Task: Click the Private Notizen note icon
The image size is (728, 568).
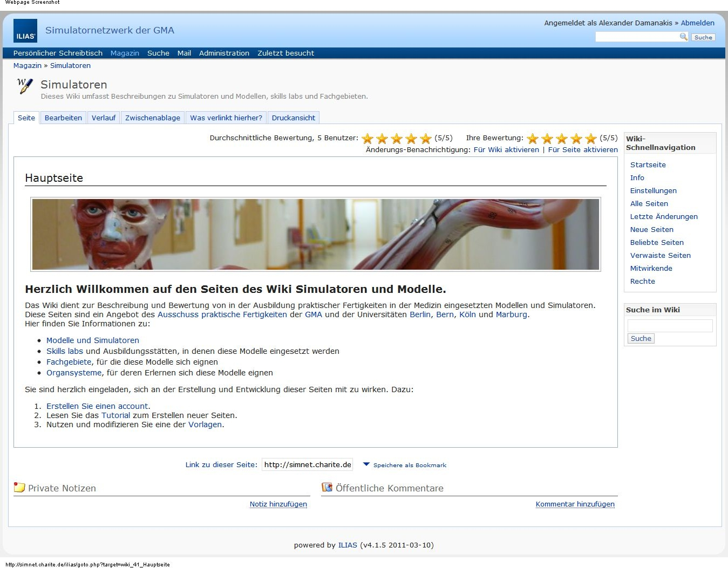Action: pos(19,488)
